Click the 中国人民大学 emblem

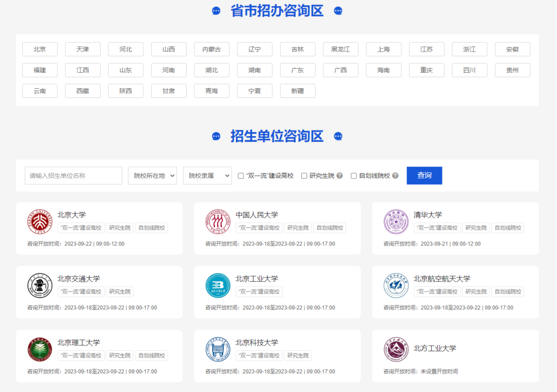click(218, 221)
